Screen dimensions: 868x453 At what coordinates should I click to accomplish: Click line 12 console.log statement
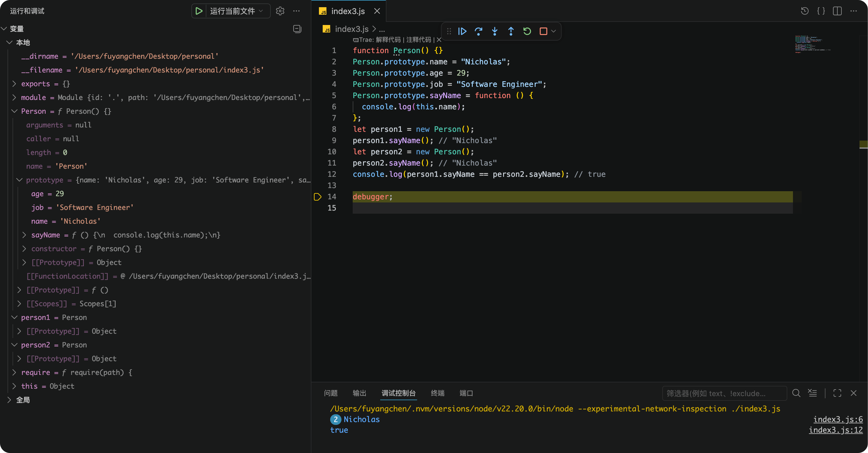tap(461, 174)
